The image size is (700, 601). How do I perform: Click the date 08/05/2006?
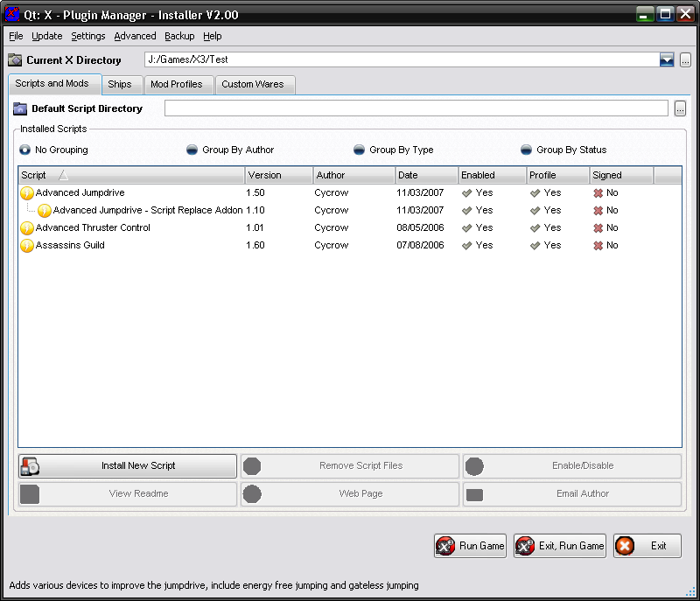pos(420,228)
